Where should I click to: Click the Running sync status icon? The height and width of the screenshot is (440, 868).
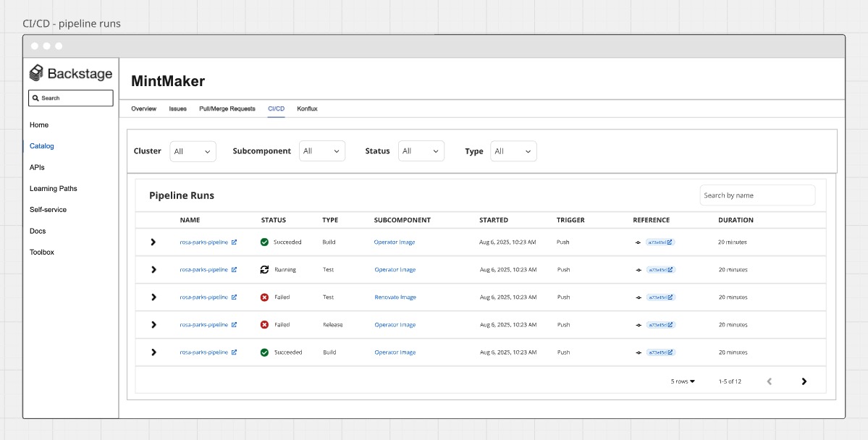click(x=264, y=270)
